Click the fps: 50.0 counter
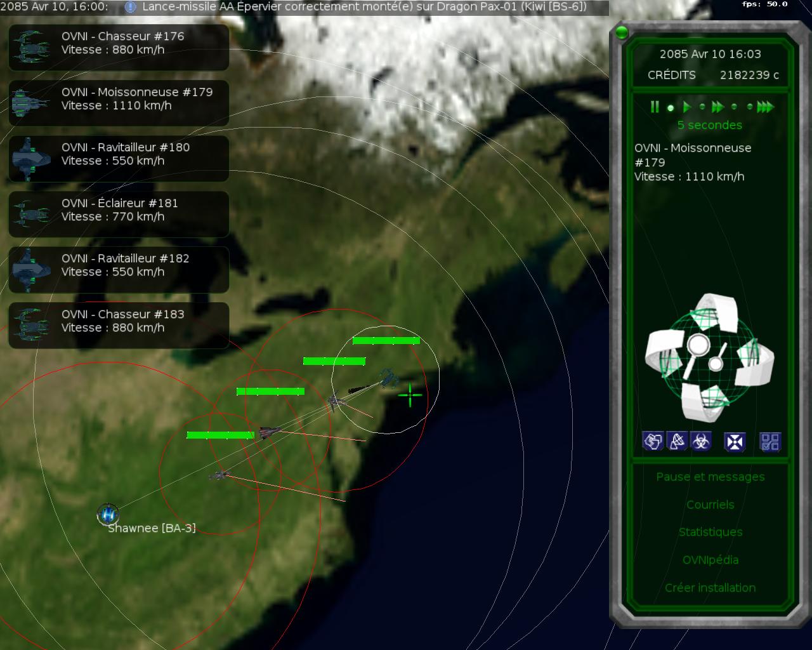The width and height of the screenshot is (812, 650). pos(764,4)
